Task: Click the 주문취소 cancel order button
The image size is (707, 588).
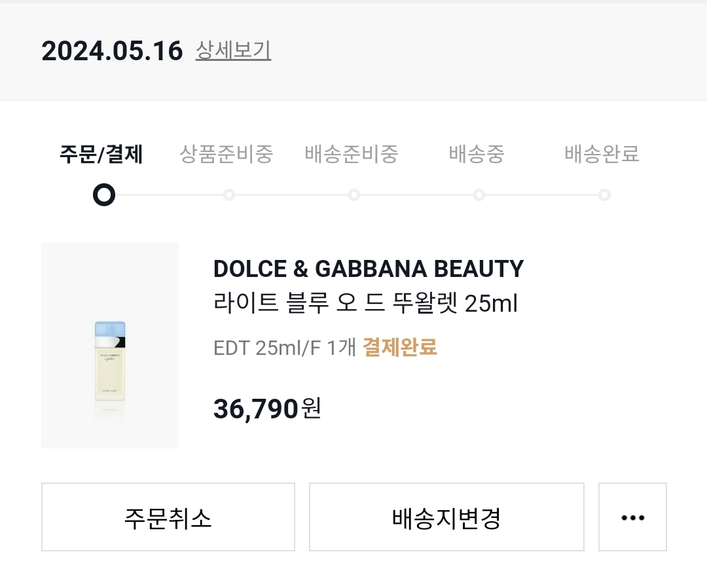Action: tap(168, 517)
